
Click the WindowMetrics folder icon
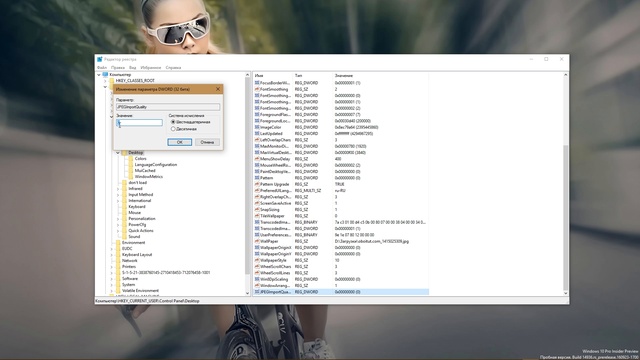tap(131, 177)
